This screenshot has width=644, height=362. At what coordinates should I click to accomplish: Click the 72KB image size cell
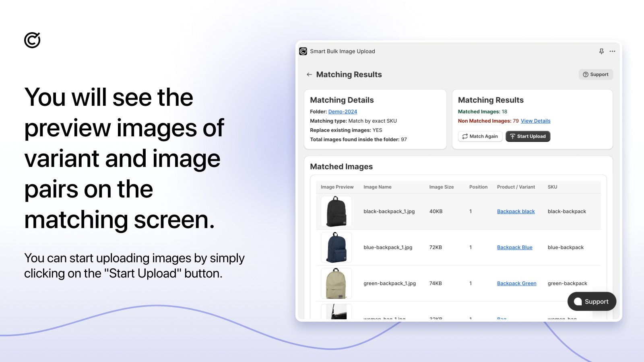[x=436, y=247]
